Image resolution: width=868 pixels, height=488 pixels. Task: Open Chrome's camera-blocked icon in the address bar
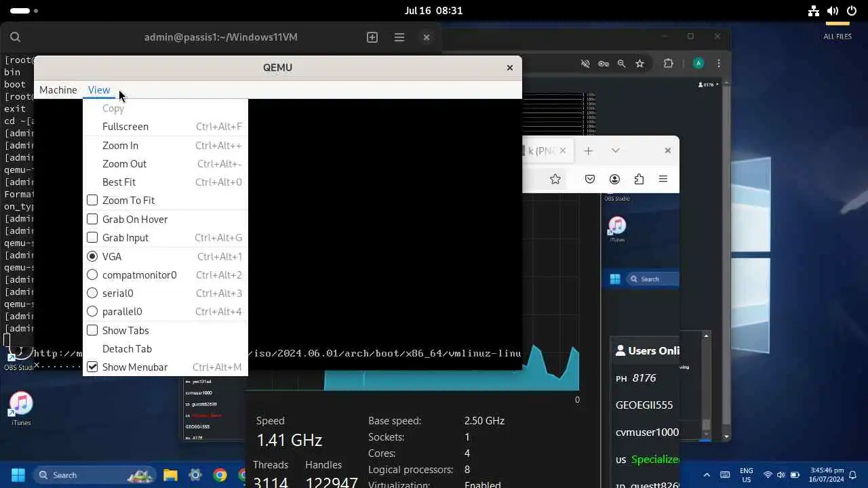point(585,64)
